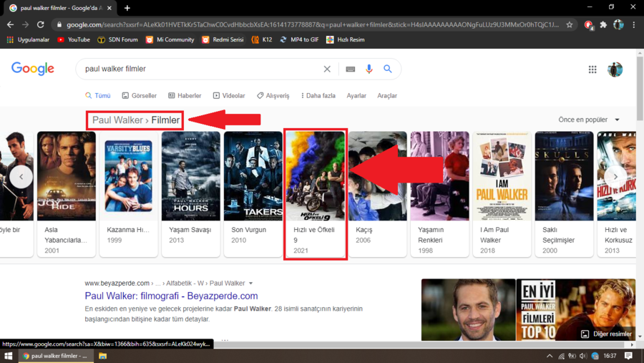Screen dimensions: 644x363
Task: Open the Uygulamalar apps bookmark
Action: click(28, 39)
